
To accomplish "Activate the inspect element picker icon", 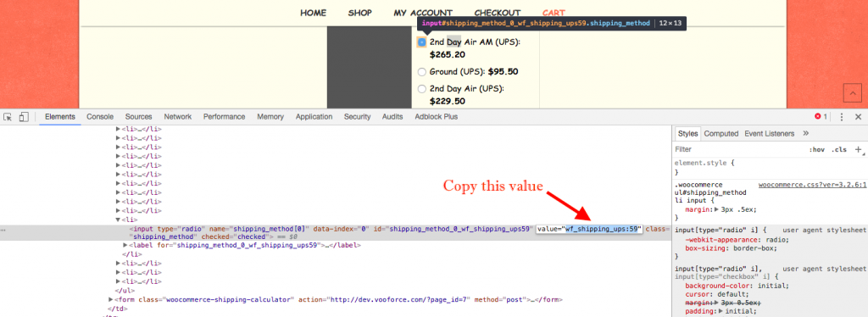I will coord(8,117).
